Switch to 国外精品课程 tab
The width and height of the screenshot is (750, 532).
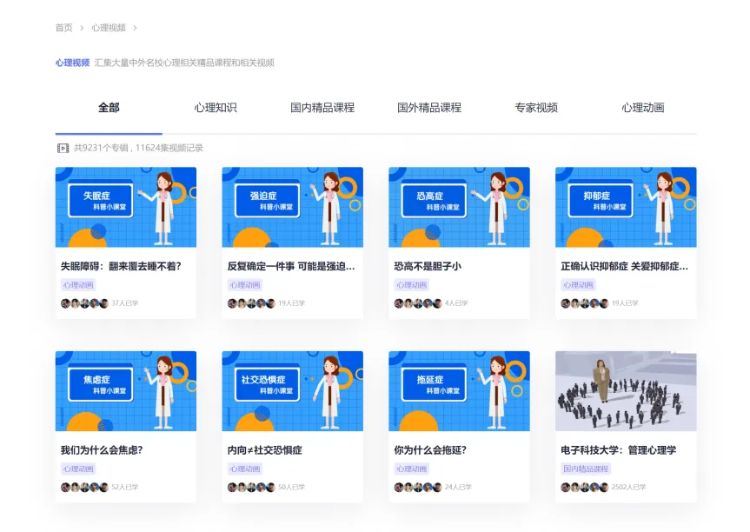click(429, 108)
